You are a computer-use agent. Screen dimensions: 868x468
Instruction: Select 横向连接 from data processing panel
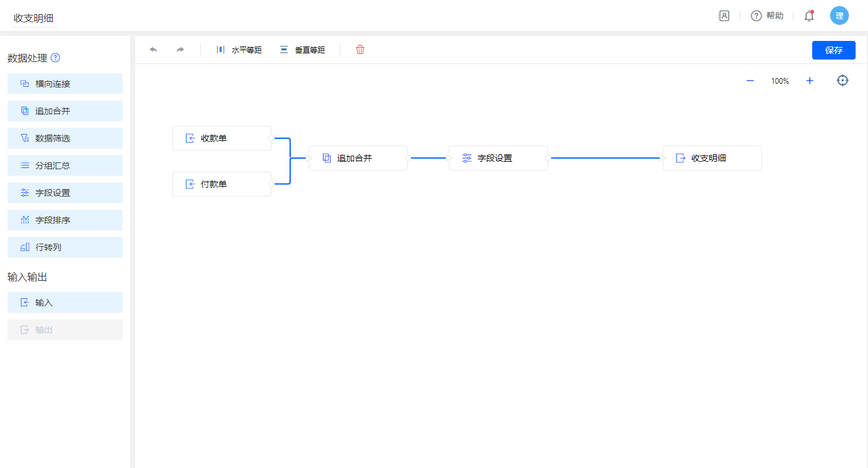pos(65,84)
